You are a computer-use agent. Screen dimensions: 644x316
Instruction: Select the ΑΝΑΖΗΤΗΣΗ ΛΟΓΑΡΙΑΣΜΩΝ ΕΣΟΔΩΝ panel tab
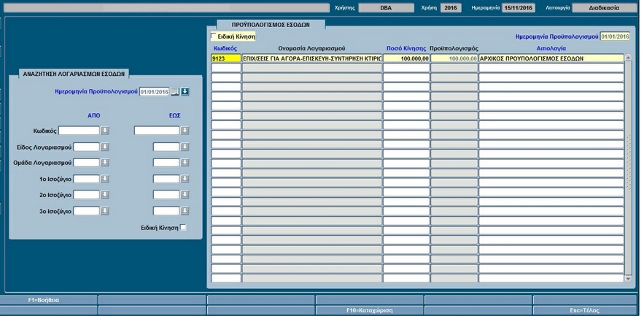point(74,74)
